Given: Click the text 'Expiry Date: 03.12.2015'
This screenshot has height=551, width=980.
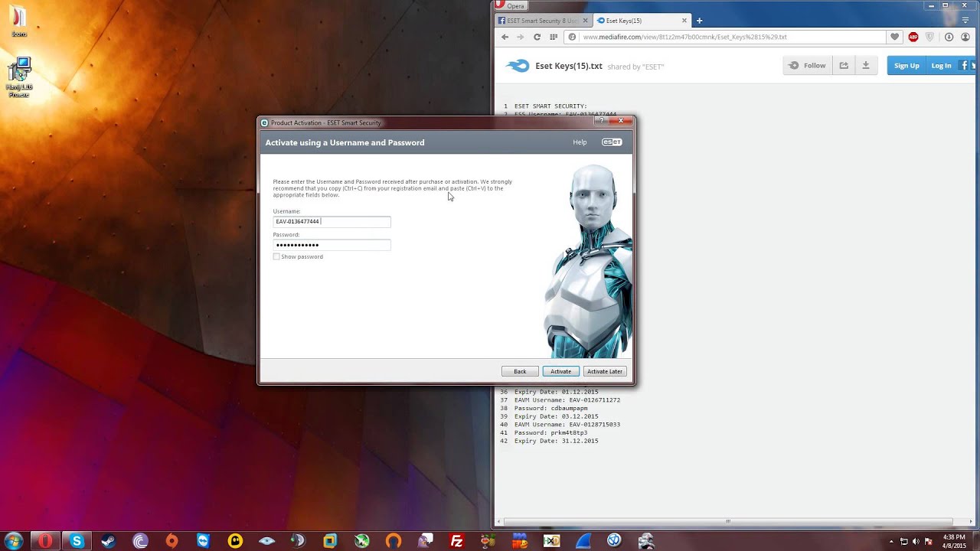Looking at the screenshot, I should pyautogui.click(x=557, y=416).
